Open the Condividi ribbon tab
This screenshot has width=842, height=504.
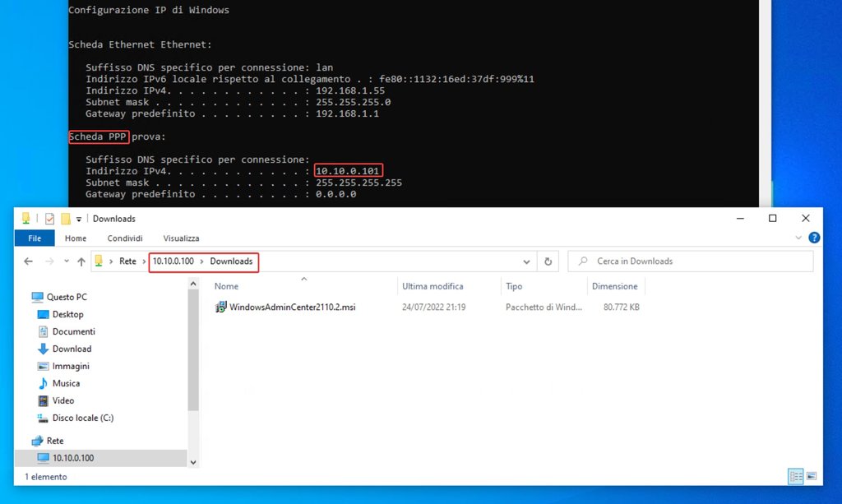125,238
